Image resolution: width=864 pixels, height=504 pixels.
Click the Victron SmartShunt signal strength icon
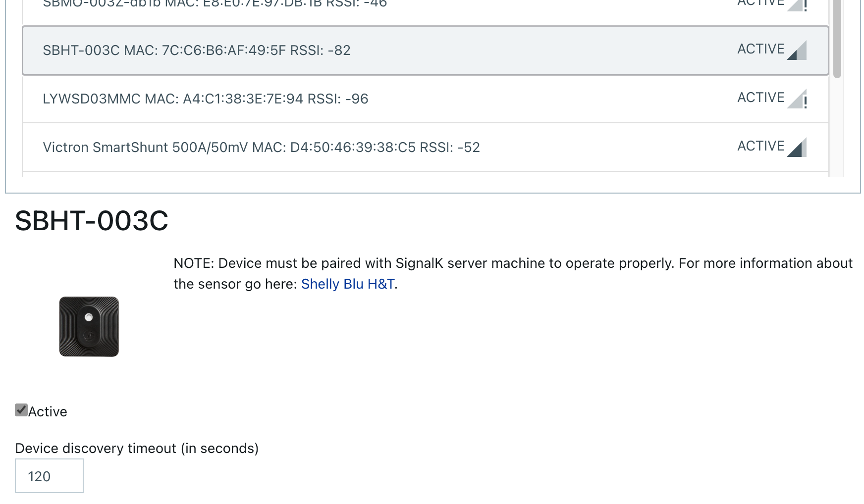797,148
